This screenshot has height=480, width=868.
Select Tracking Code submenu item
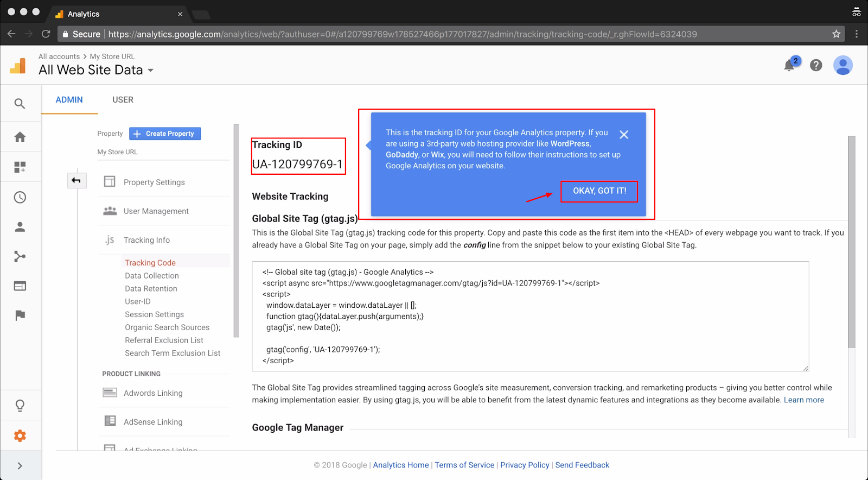pyautogui.click(x=150, y=263)
